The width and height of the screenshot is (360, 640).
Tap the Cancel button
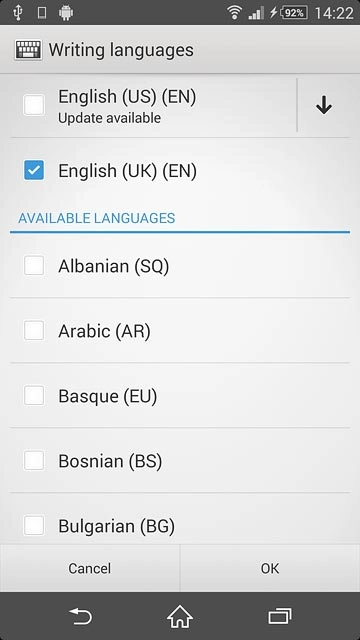89,568
